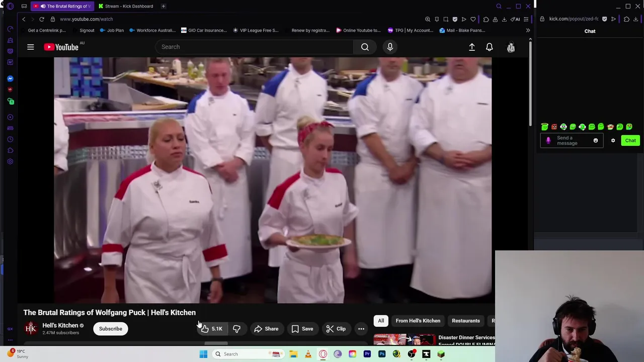Click the video player to pause
Screen dimensions: 644x362
(x=273, y=180)
